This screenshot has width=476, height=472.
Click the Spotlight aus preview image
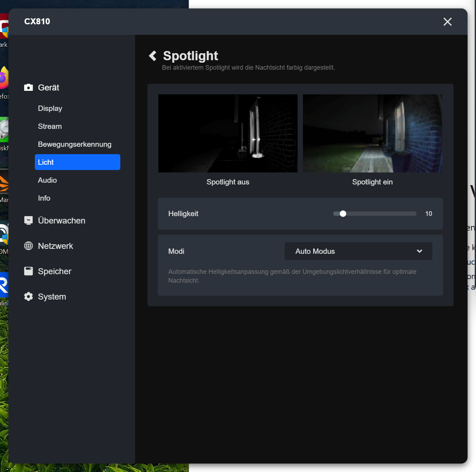click(228, 133)
